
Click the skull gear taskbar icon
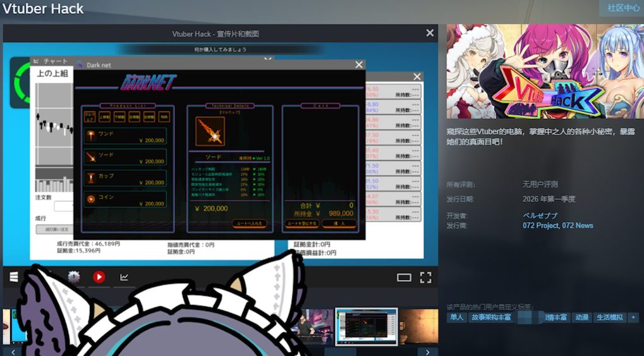(x=74, y=277)
